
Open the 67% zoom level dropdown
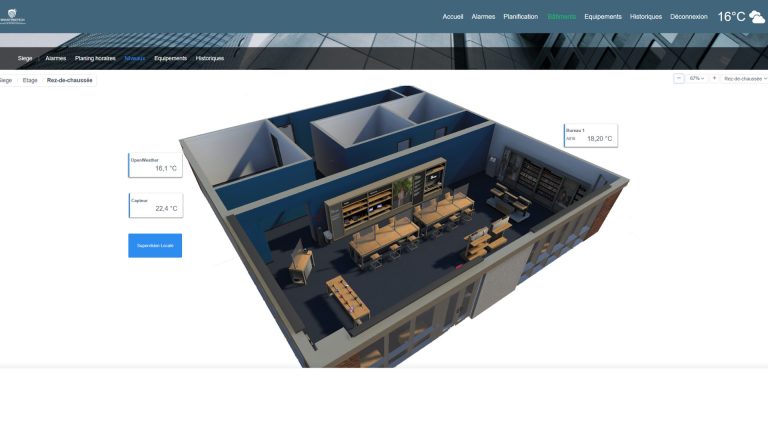click(696, 78)
